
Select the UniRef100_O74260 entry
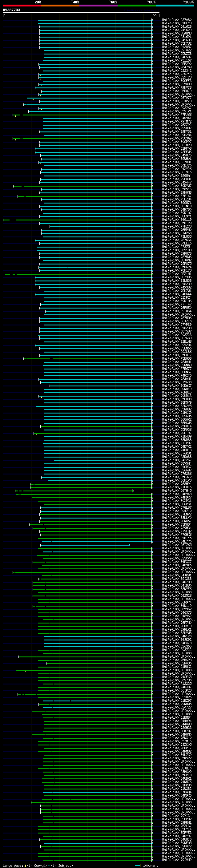coord(177,233)
